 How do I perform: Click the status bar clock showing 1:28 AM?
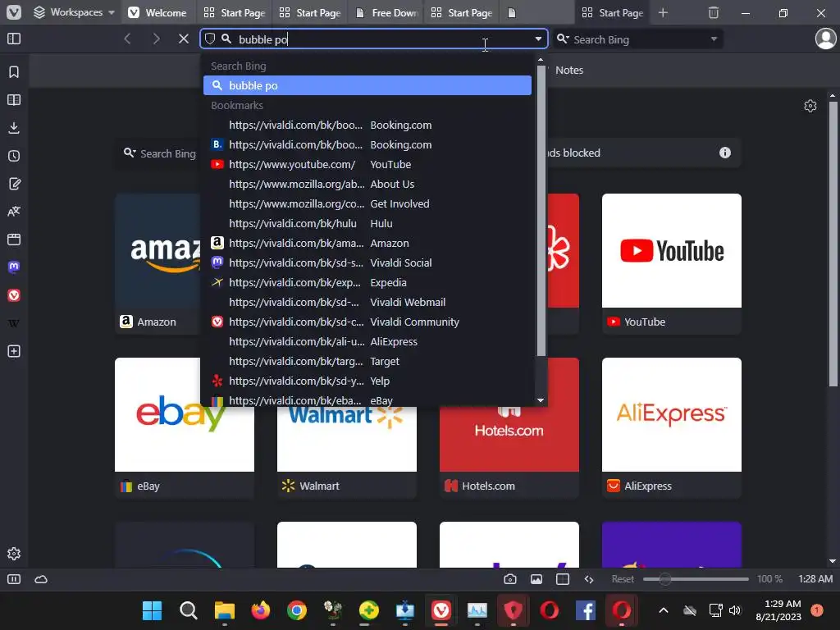815,579
